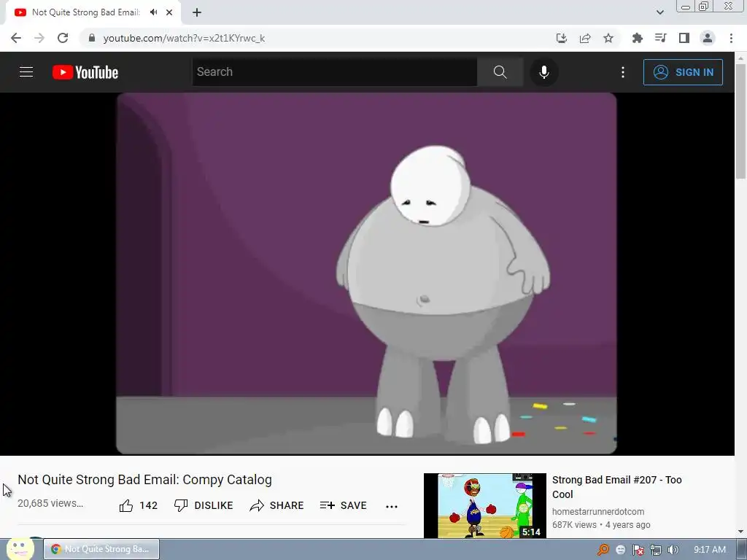The image size is (747, 560).
Task: Click the magnifier icon in system tray
Action: (603, 550)
